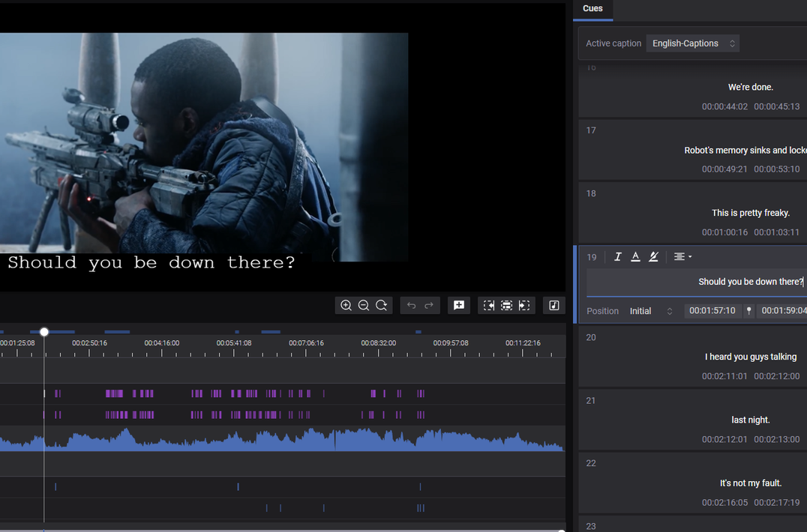Click cue 18 end time 00:01:03:11

(777, 232)
